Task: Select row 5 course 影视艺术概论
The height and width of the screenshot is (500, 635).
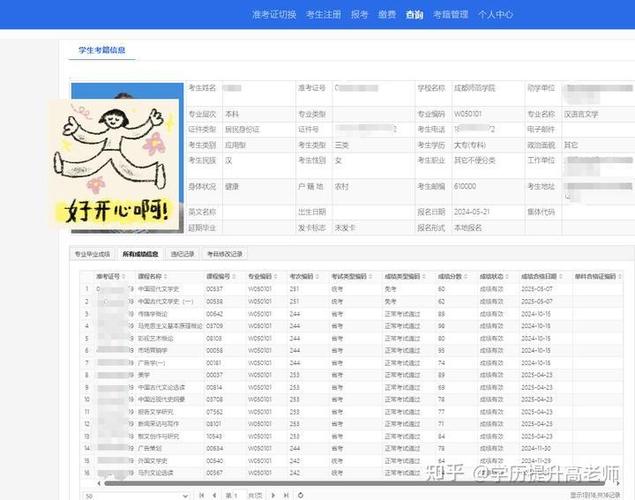Action: point(156,338)
